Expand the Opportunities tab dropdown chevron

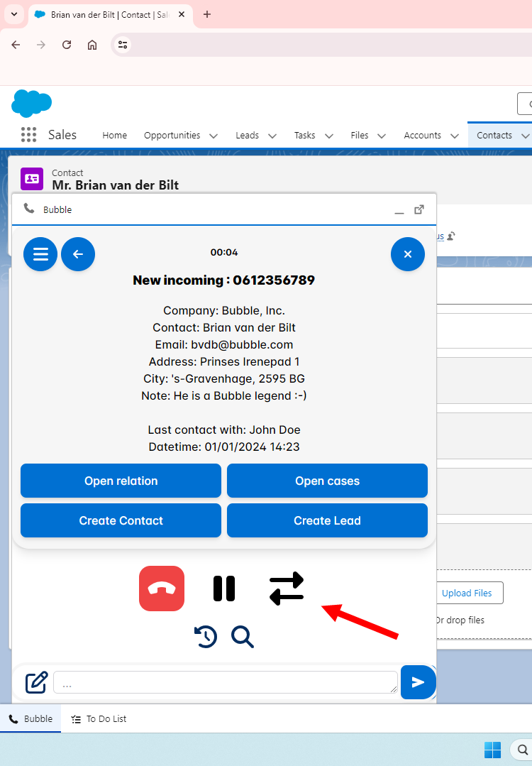pos(214,136)
